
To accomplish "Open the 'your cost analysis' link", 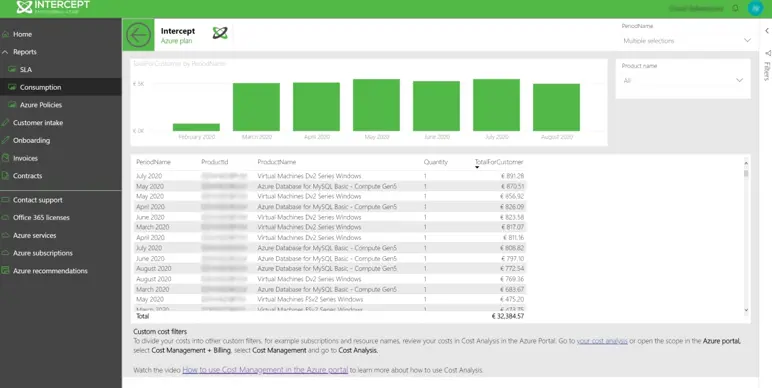I will [602, 341].
